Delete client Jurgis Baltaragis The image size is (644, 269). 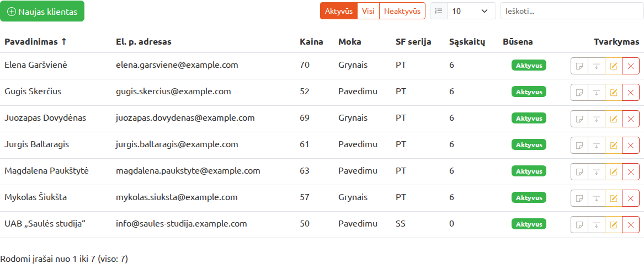point(631,145)
